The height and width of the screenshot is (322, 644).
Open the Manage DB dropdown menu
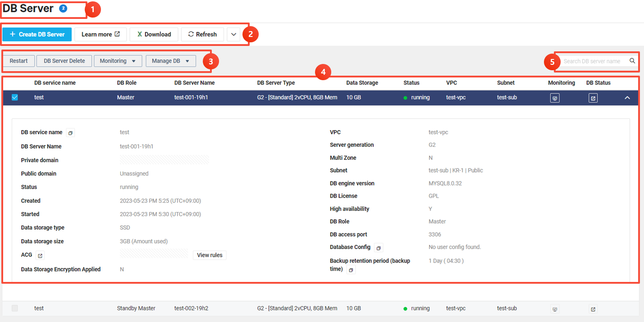tap(171, 61)
